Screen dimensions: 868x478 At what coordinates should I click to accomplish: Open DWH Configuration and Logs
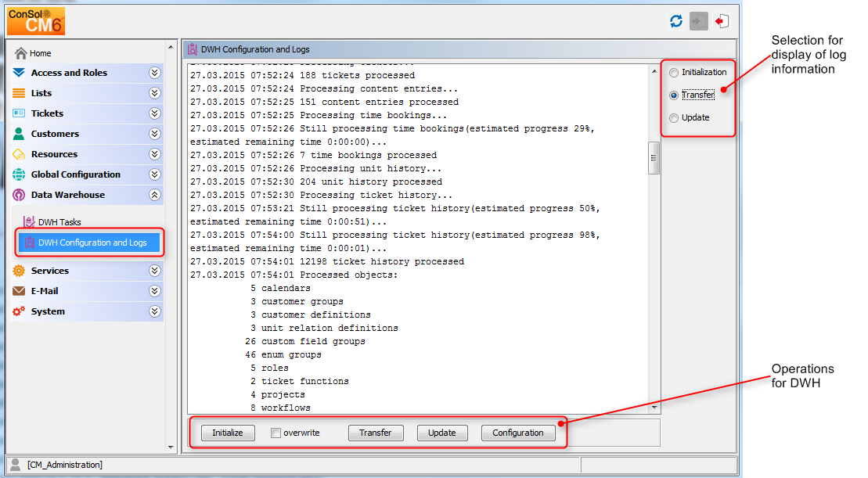pyautogui.click(x=89, y=243)
